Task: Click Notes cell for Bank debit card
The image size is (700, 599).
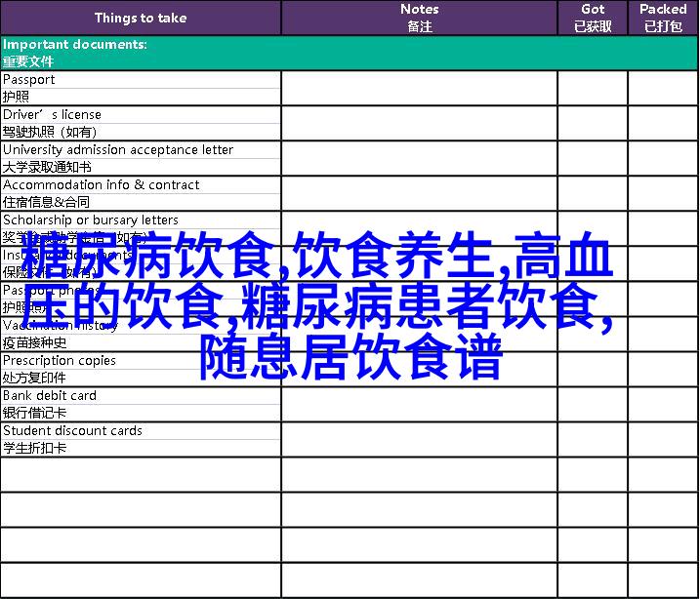Action: pos(419,404)
